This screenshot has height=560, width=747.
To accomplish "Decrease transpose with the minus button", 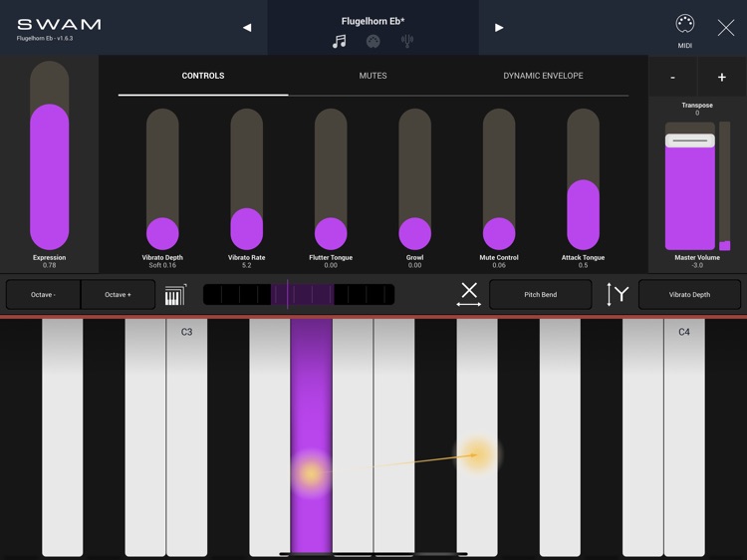I will 672,77.
